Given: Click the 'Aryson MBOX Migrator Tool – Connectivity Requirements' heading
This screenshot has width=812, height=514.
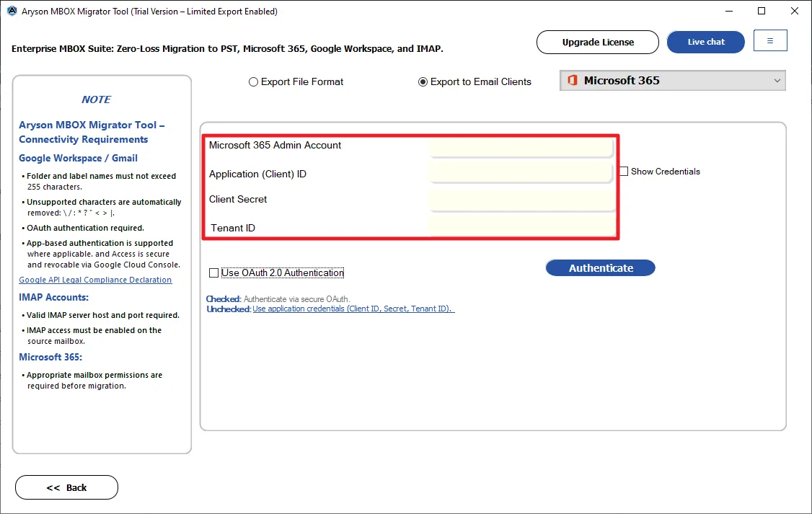Looking at the screenshot, I should click(x=92, y=132).
